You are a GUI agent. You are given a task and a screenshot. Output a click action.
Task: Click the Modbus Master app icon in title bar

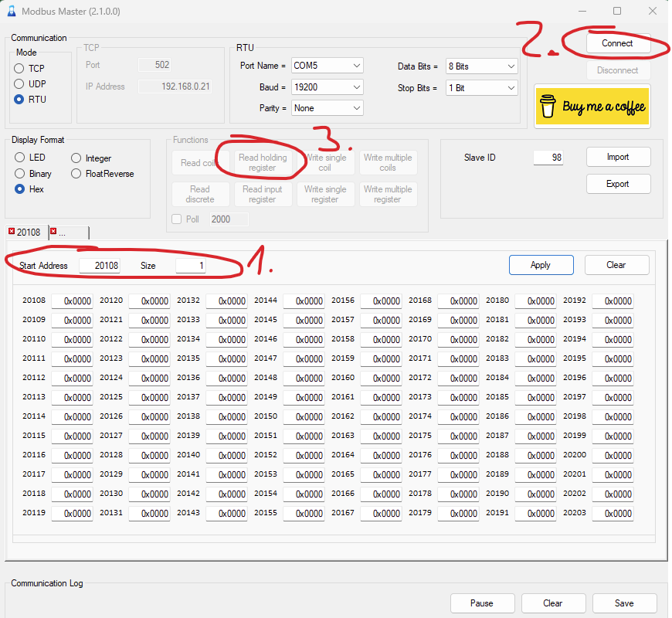click(x=12, y=11)
